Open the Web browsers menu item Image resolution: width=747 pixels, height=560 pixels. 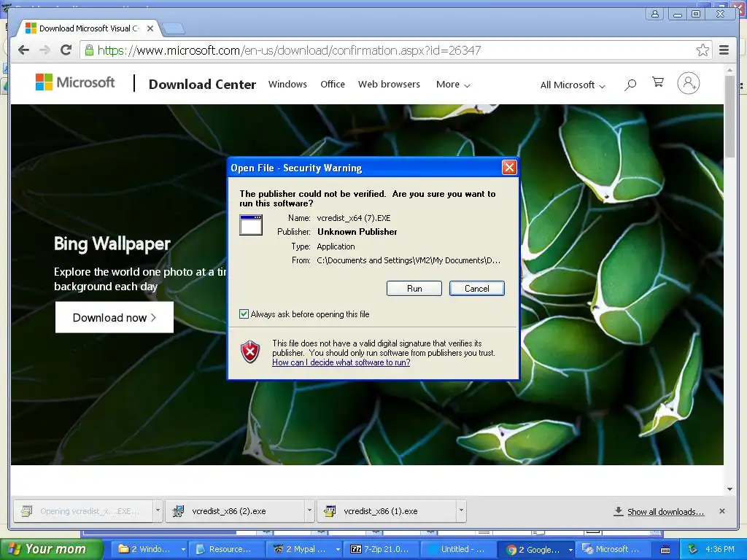click(x=390, y=85)
